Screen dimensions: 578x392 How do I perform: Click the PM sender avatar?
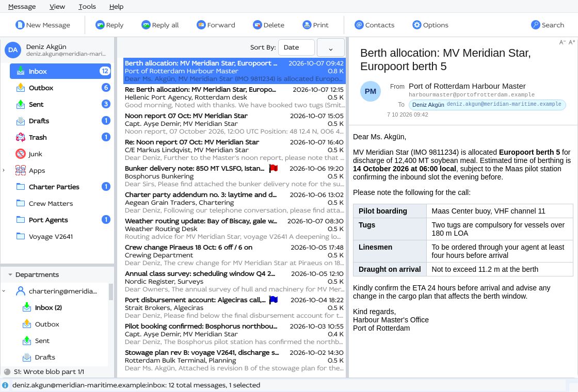pos(371,91)
